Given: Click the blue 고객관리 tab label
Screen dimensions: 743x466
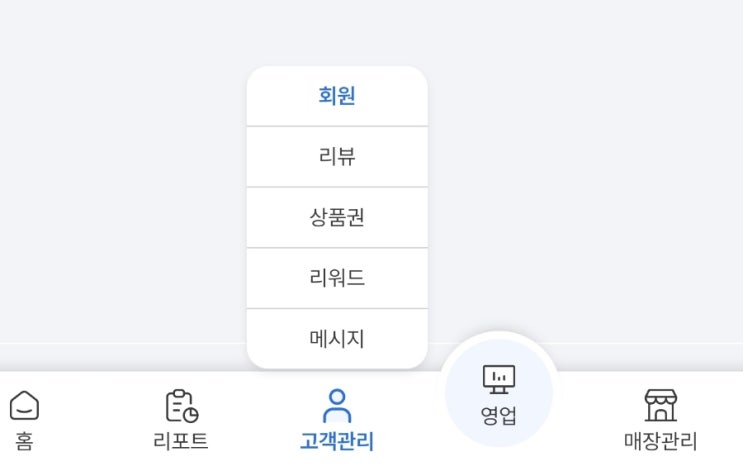Looking at the screenshot, I should point(337,441).
